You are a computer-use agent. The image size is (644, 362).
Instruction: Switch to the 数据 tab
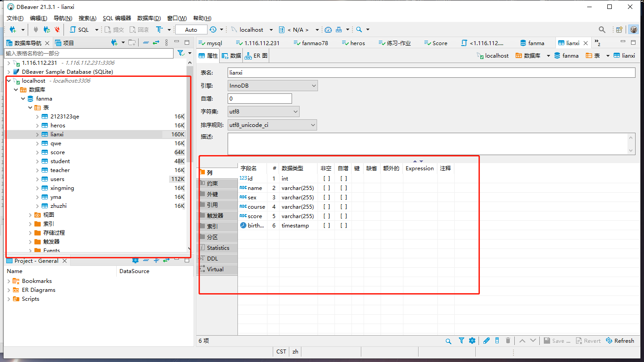[232, 56]
